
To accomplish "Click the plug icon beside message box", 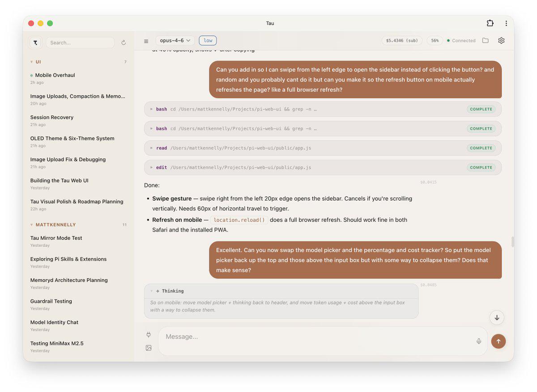I will click(x=149, y=334).
